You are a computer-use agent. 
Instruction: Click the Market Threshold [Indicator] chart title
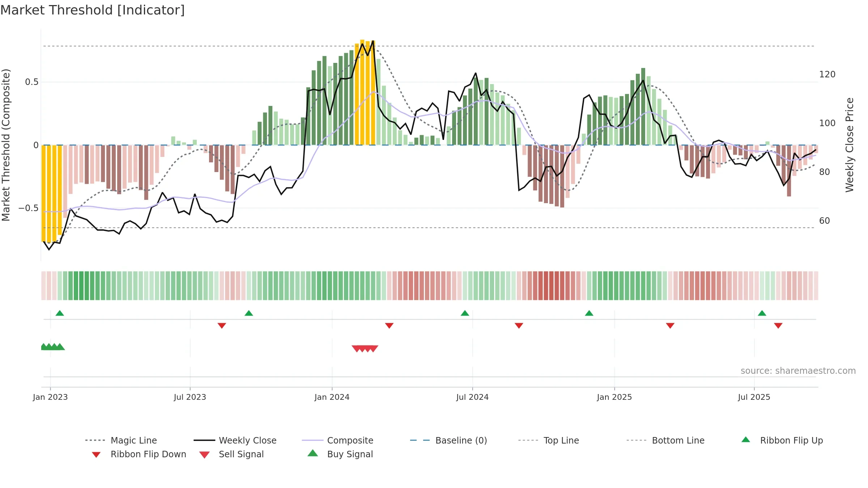(93, 10)
